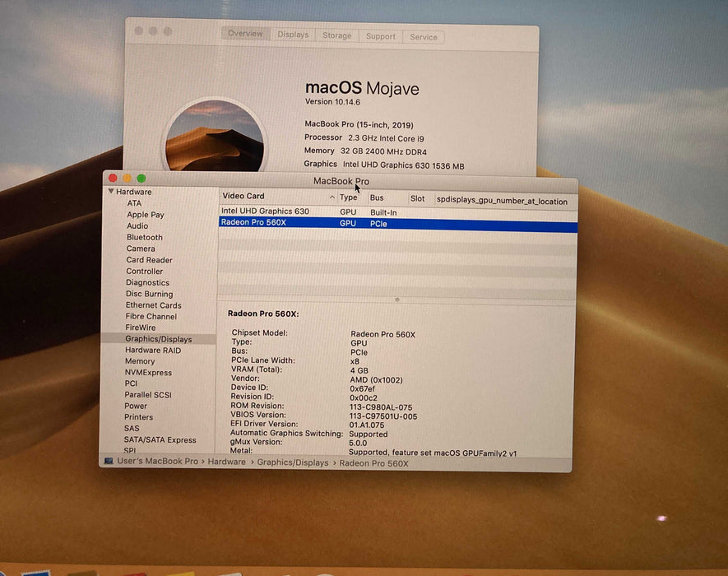Click Radeon Pro 560X in path bar
Image resolution: width=728 pixels, height=576 pixels.
(x=373, y=463)
